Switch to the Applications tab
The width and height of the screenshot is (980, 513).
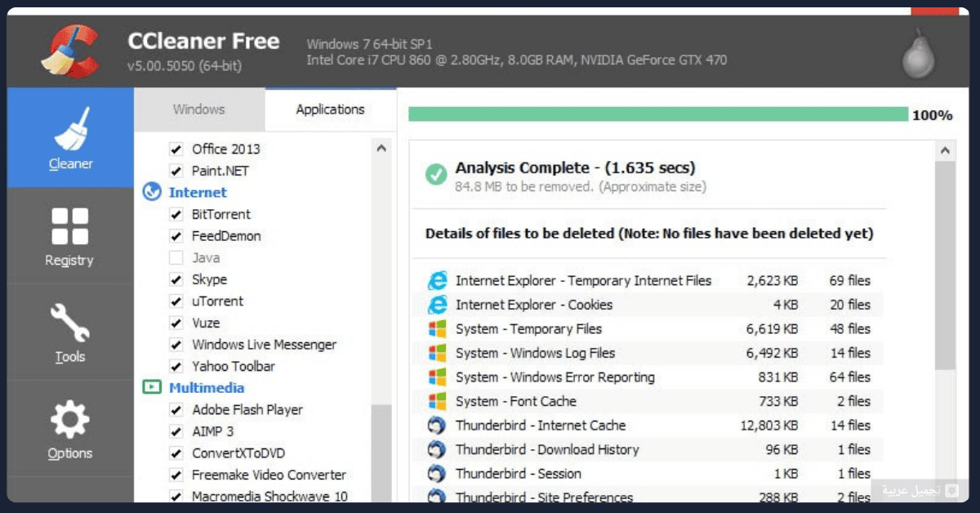tap(331, 109)
